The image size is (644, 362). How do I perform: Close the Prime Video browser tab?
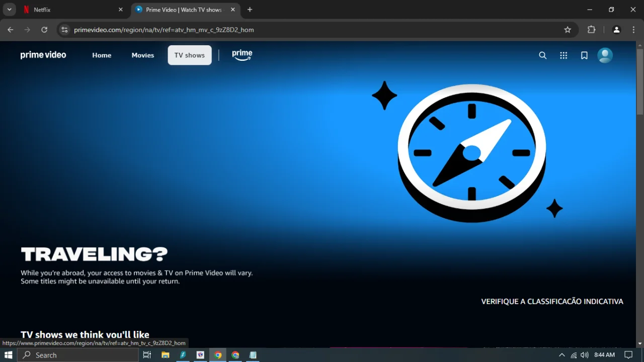point(232,10)
